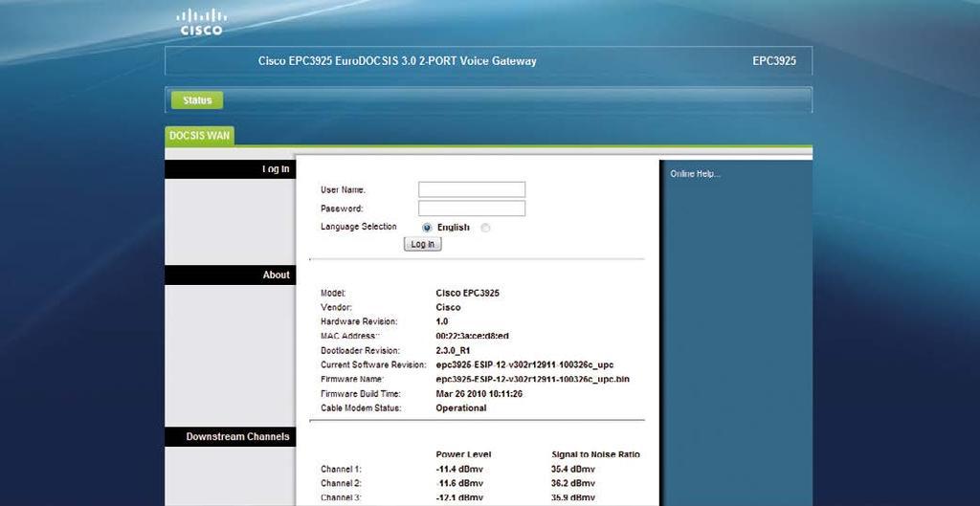Click the Power Level column header
Viewport: 980px width, 506px height.
(x=464, y=454)
